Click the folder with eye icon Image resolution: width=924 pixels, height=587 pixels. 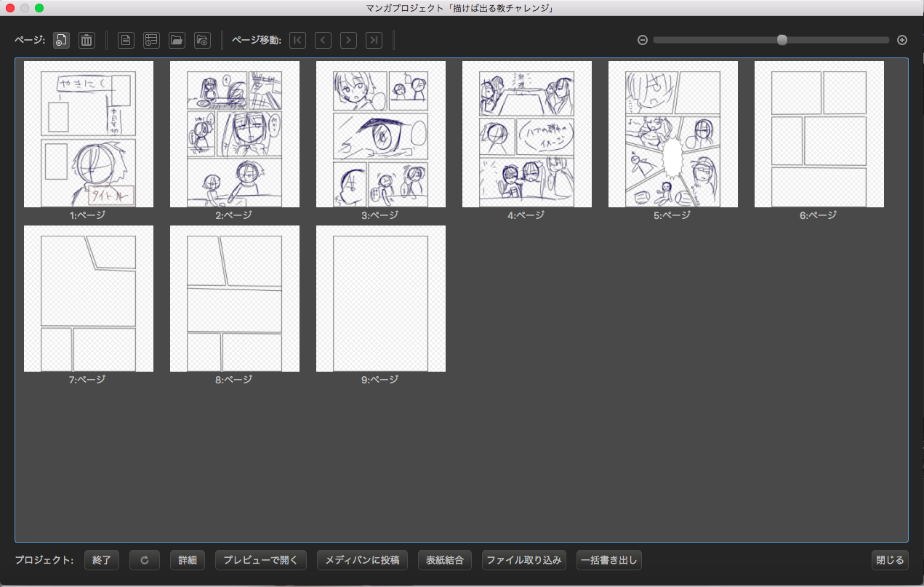[202, 41]
